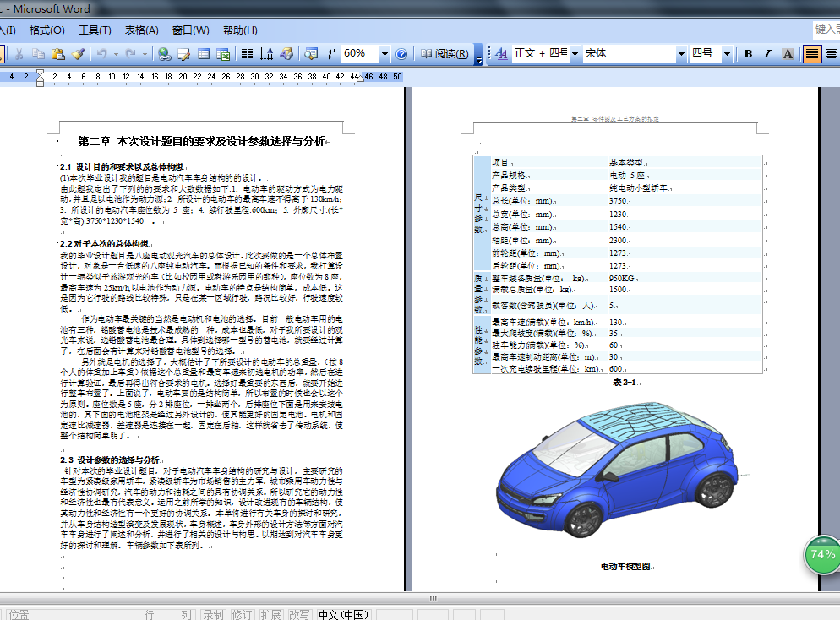Click table cell 3750 for total length
The height and width of the screenshot is (620, 840).
[x=618, y=201]
